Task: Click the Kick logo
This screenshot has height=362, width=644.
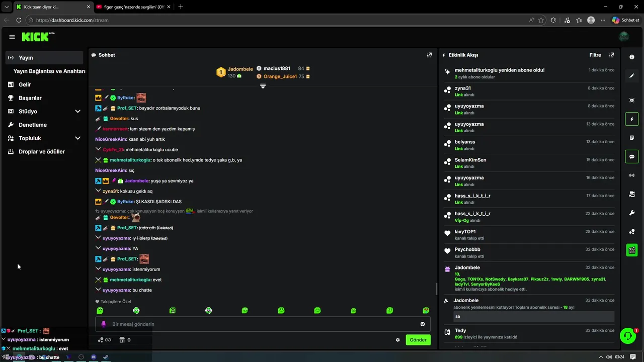Action: point(38,37)
